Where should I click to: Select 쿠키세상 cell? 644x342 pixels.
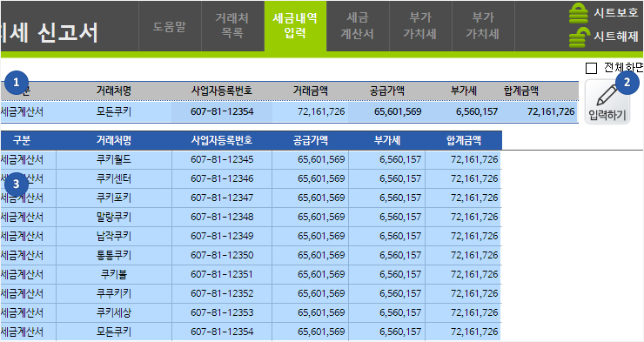click(x=114, y=313)
